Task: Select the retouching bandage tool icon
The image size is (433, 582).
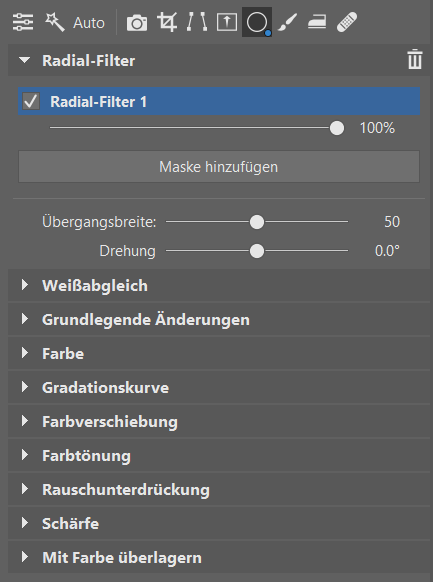Action: click(347, 22)
